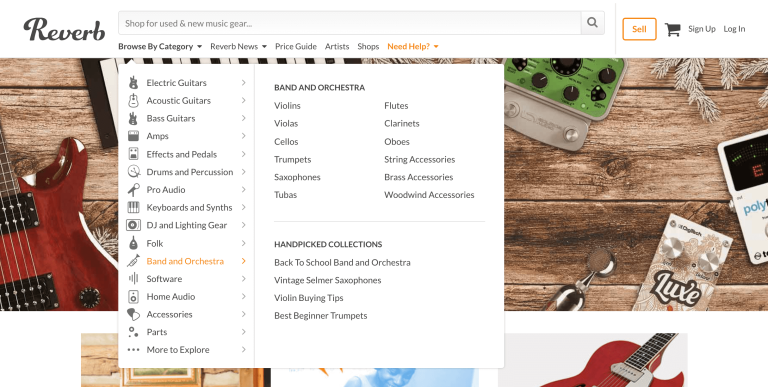Image resolution: width=768 pixels, height=387 pixels.
Task: Open the Vintage Selmer Saxophones link
Action: click(x=328, y=280)
